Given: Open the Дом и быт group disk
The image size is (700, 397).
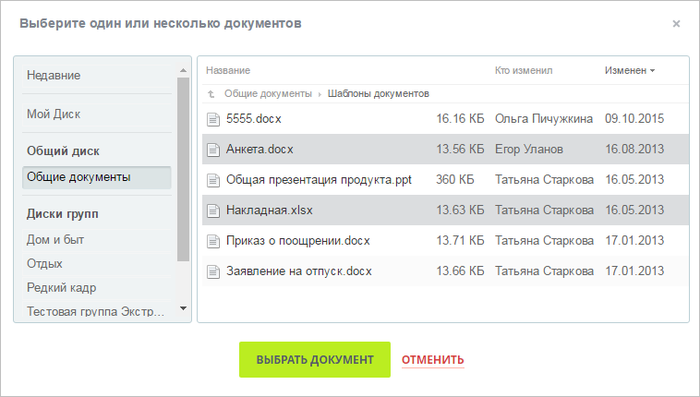Looking at the screenshot, I should coord(55,240).
